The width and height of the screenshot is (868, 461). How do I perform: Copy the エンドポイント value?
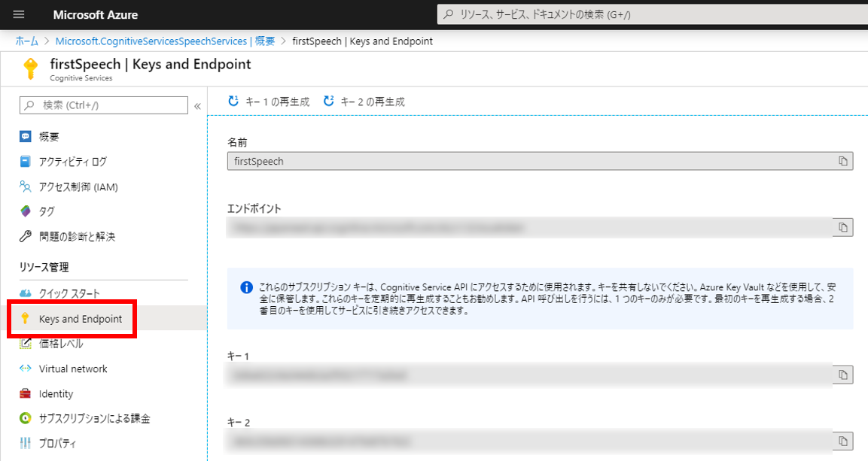click(x=843, y=227)
